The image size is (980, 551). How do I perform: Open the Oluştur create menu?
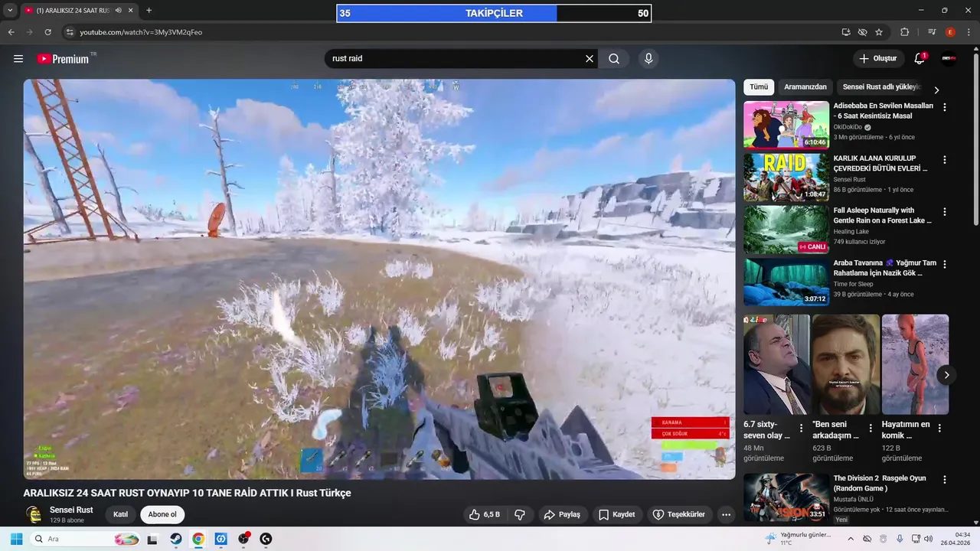click(878, 59)
